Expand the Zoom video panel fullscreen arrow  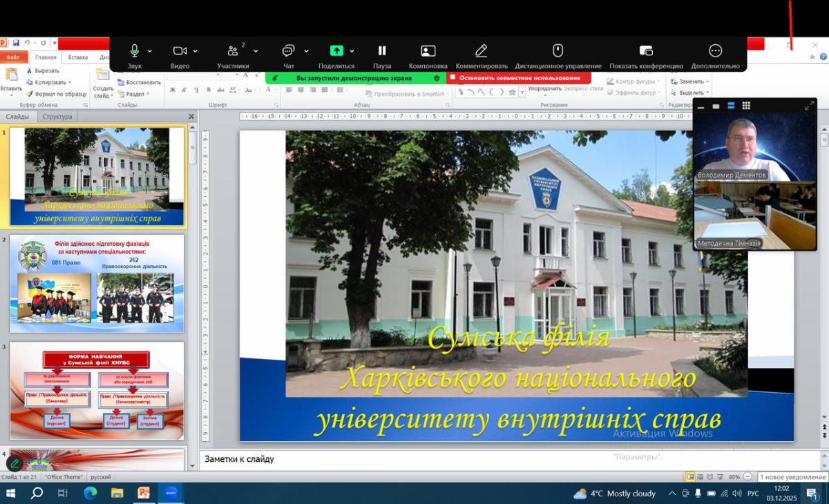809,106
